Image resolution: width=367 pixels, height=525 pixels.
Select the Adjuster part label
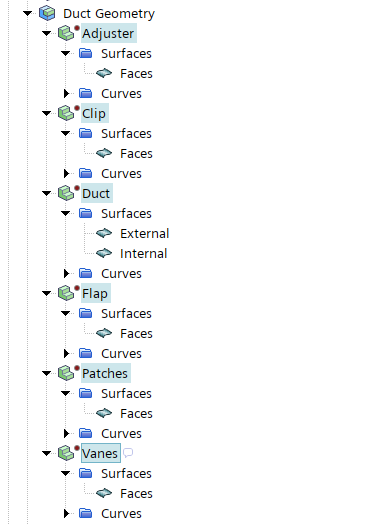tap(108, 33)
